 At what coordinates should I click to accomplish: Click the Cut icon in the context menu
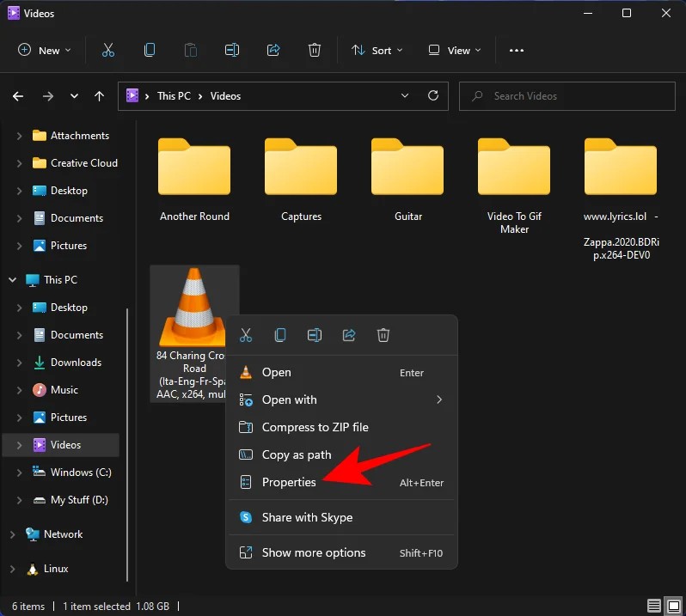246,335
